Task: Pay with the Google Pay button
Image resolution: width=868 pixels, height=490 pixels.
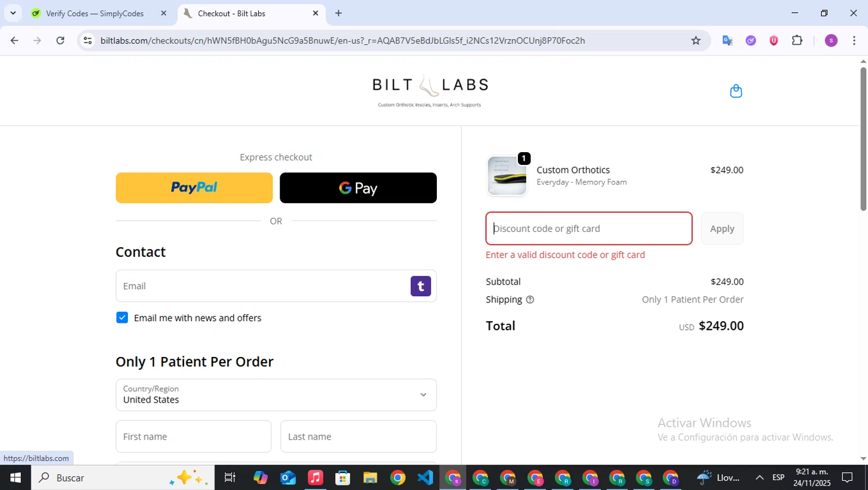Action: click(358, 188)
